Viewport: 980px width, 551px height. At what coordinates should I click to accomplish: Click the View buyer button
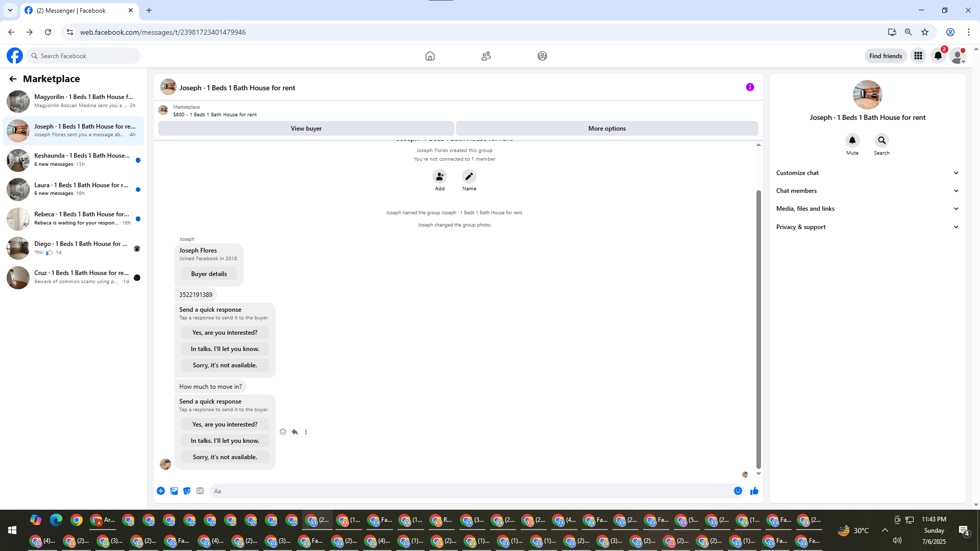tap(306, 129)
